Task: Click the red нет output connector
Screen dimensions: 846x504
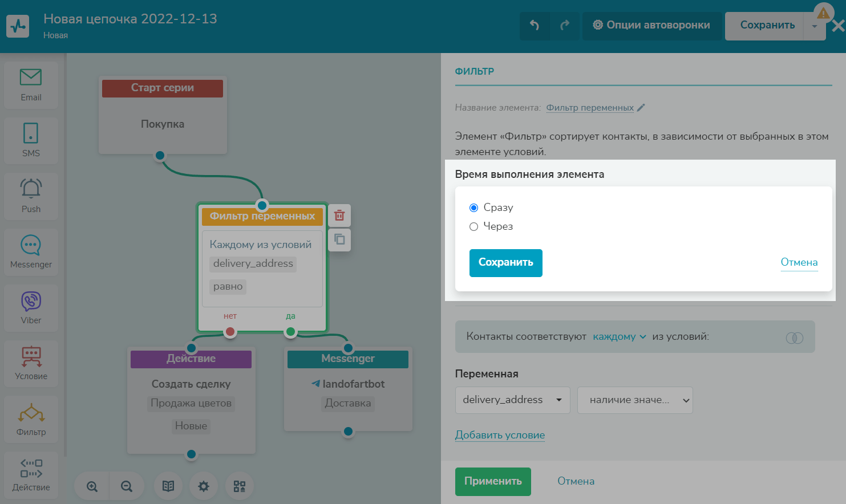Action: 230,331
